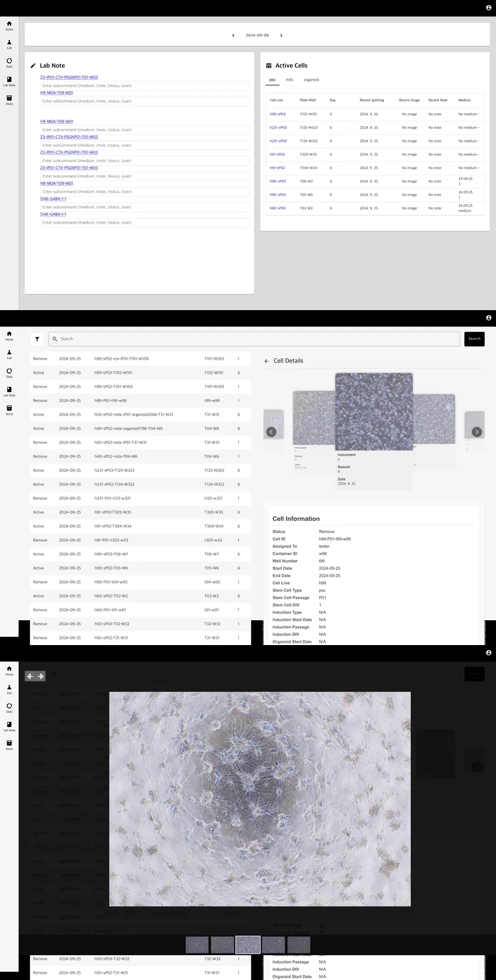Show the next image in Cell Details carousel

(x=477, y=432)
